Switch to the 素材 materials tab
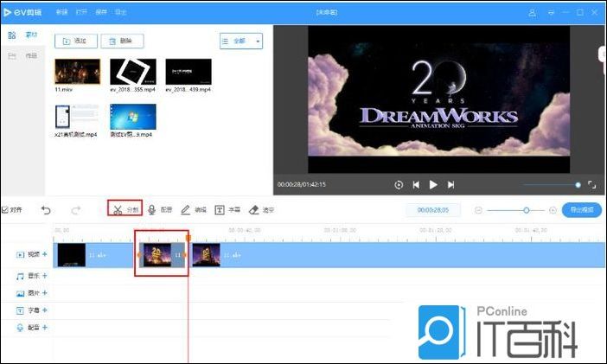 click(22, 35)
